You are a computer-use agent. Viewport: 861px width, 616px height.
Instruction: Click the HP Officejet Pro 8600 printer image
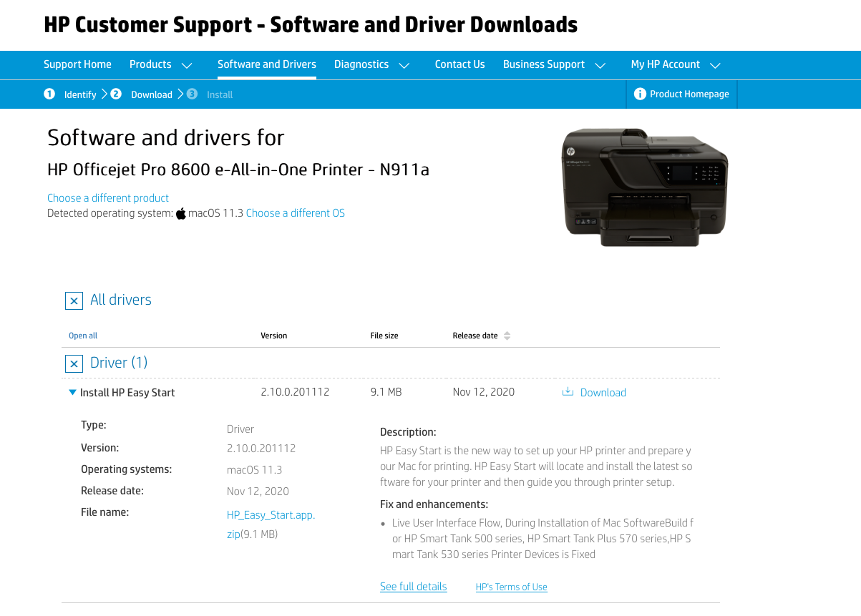646,187
